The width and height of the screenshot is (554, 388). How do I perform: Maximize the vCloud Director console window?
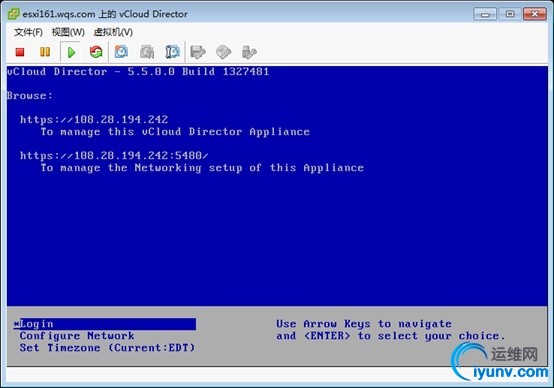[x=510, y=14]
